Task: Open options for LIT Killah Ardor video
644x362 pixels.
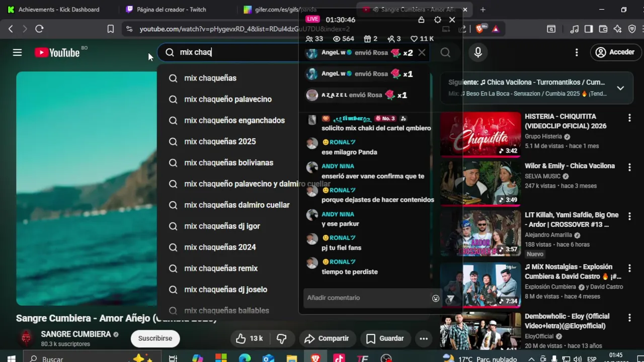Action: tap(629, 216)
